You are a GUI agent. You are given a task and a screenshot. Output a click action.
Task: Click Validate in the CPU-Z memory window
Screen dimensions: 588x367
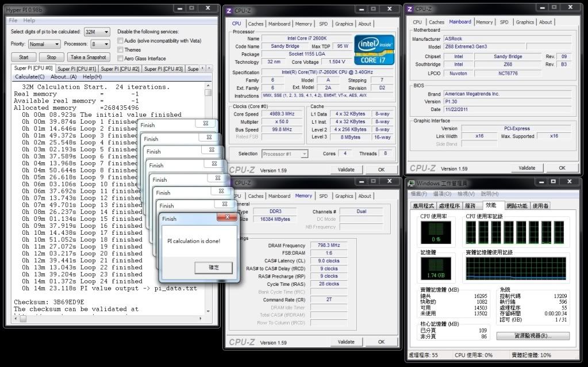(346, 342)
